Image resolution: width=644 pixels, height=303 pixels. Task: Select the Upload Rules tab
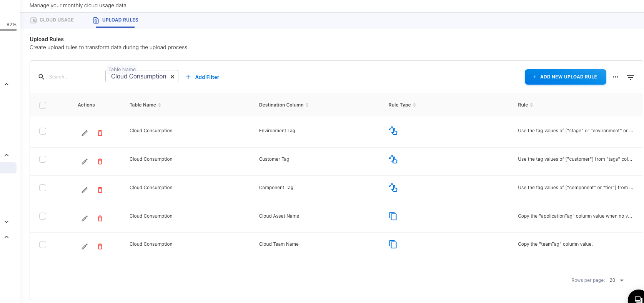[116, 20]
